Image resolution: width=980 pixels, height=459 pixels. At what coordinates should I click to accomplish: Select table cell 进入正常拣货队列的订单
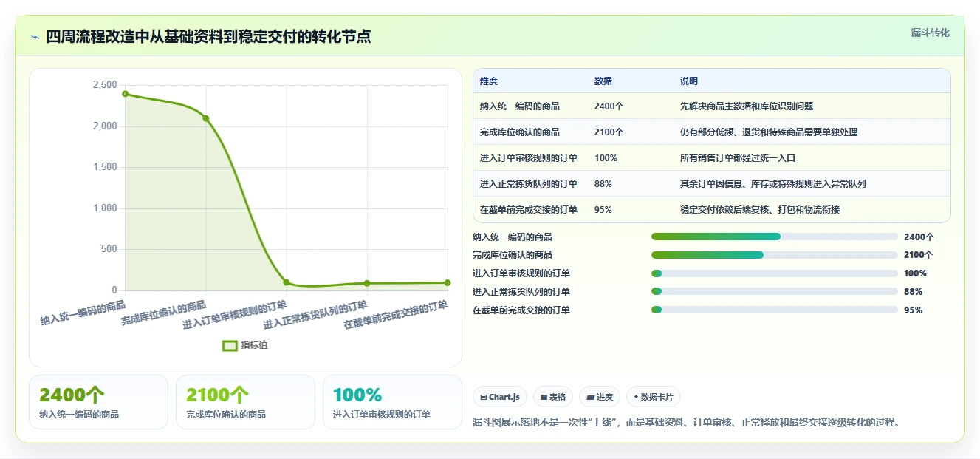529,184
